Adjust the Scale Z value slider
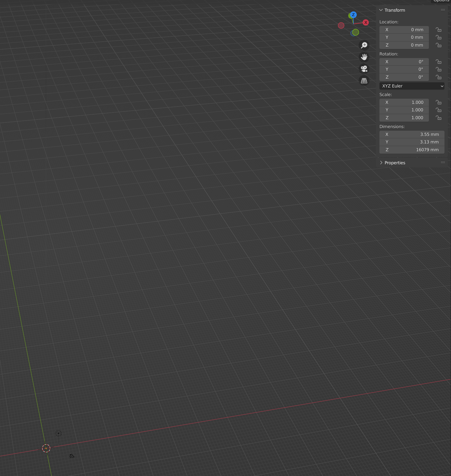Image resolution: width=451 pixels, height=476 pixels. (x=404, y=118)
